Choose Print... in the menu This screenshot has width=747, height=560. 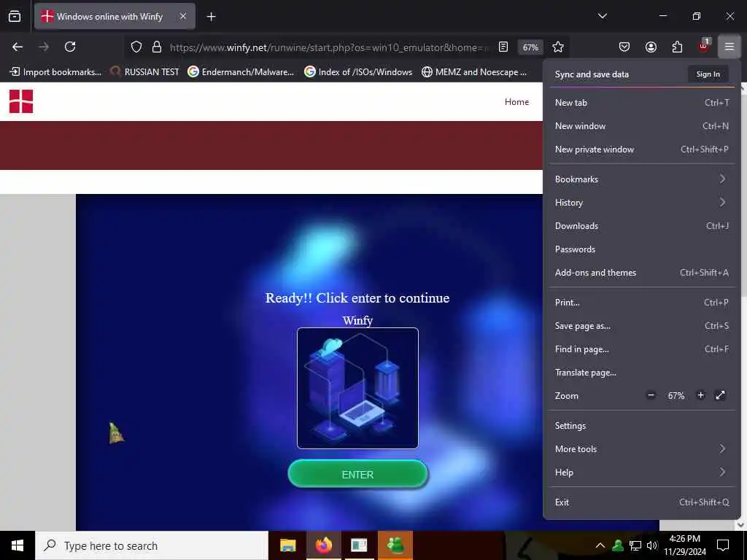[642, 303]
